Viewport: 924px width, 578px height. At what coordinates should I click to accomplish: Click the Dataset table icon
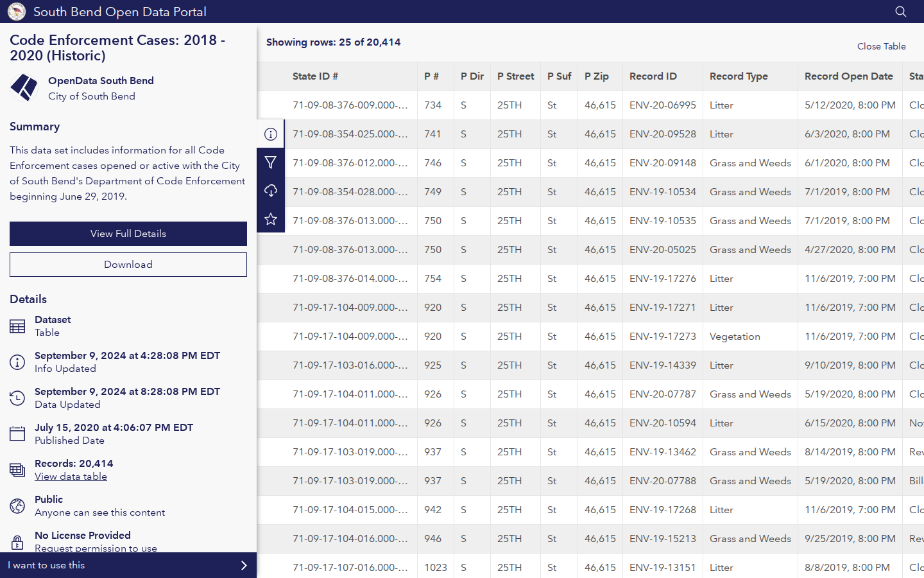(17, 326)
